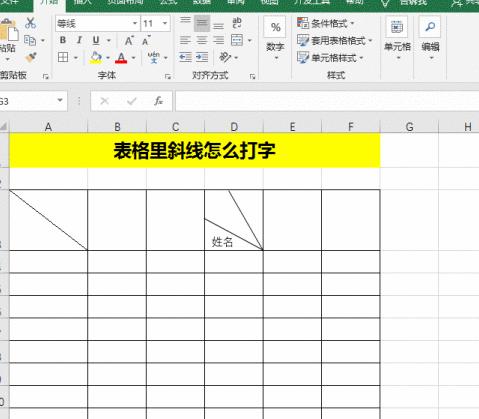This screenshot has width=479, height=419.
Task: Align text left in cell
Action: 185,40
